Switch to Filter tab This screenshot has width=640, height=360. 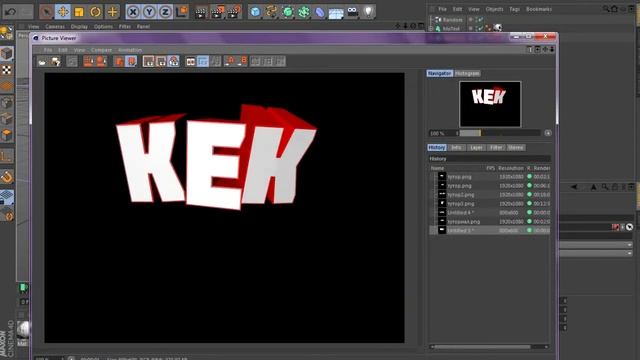[x=496, y=147]
